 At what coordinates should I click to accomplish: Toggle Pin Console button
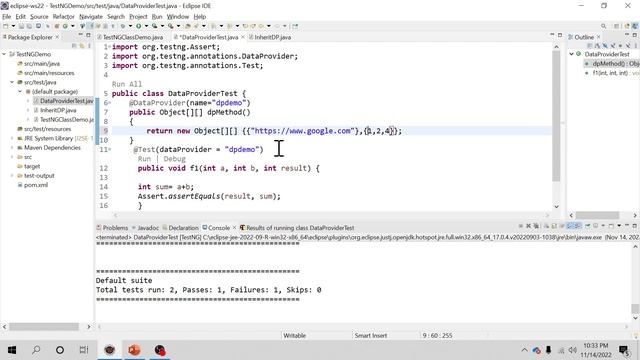coord(588,226)
